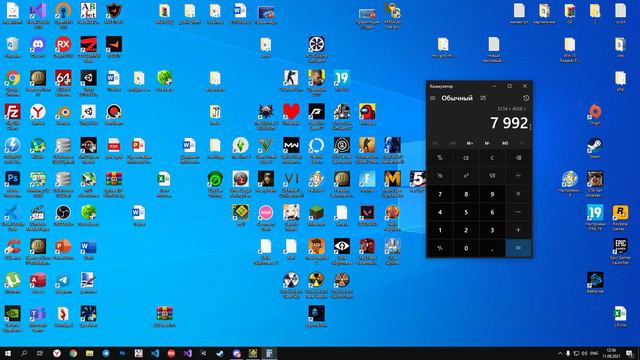Image resolution: width=640 pixels, height=360 pixels.
Task: Click the C clear key in Calculator
Action: click(x=492, y=158)
